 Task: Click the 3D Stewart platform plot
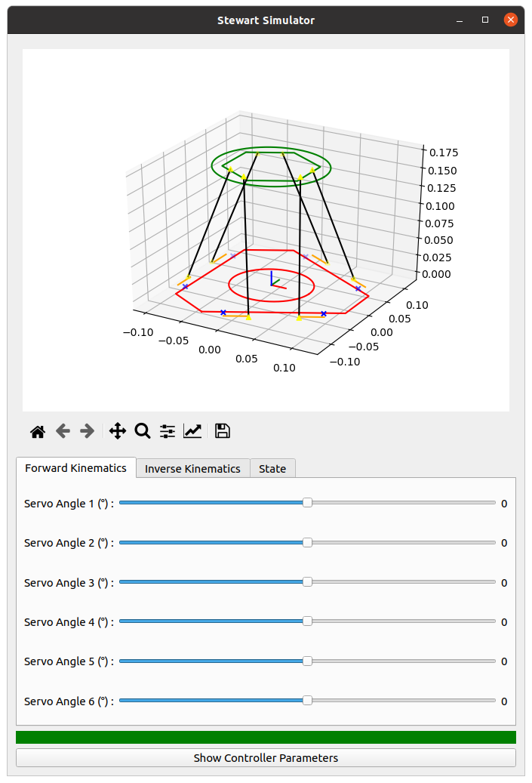(266, 230)
